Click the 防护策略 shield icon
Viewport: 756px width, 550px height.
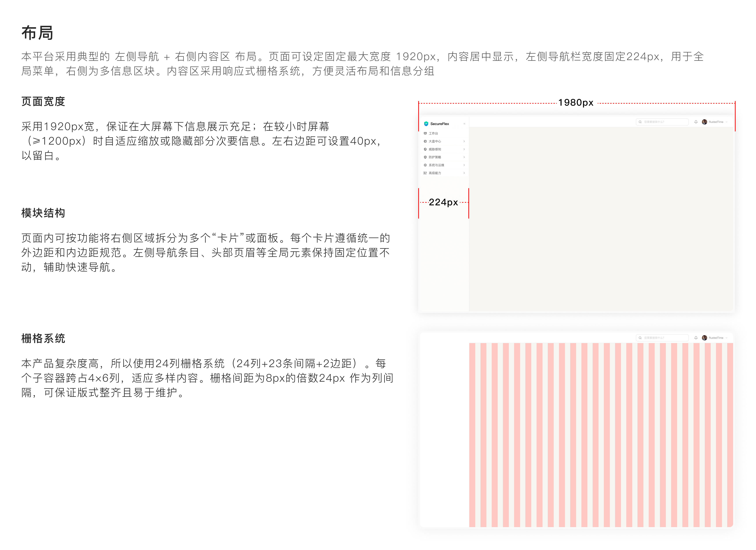pos(425,157)
